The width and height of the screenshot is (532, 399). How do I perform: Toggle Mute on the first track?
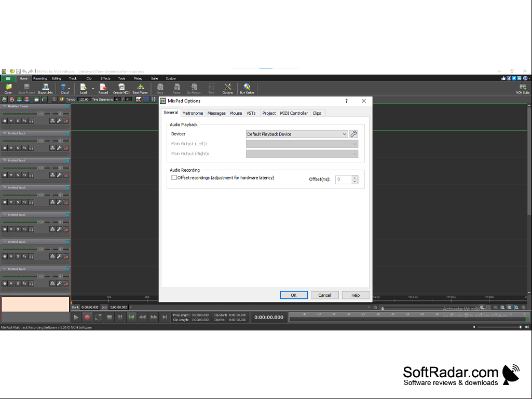pyautogui.click(x=11, y=121)
